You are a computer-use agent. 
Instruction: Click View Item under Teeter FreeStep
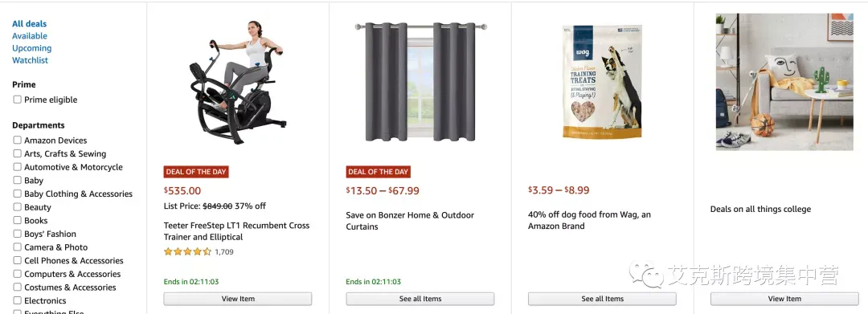(238, 299)
